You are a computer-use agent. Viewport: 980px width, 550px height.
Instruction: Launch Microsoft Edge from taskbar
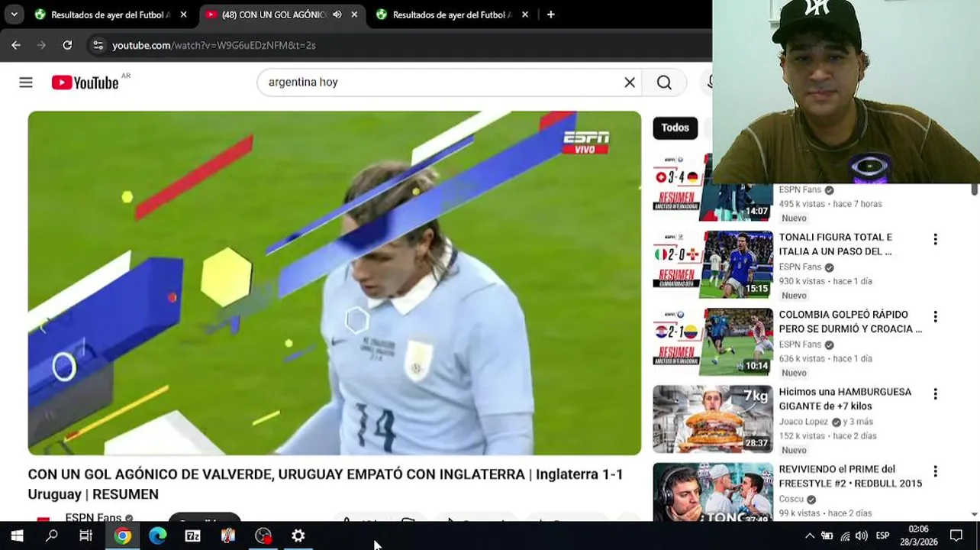[157, 536]
